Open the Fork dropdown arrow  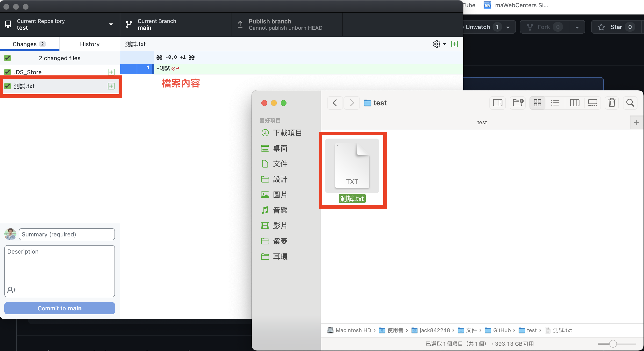(577, 27)
